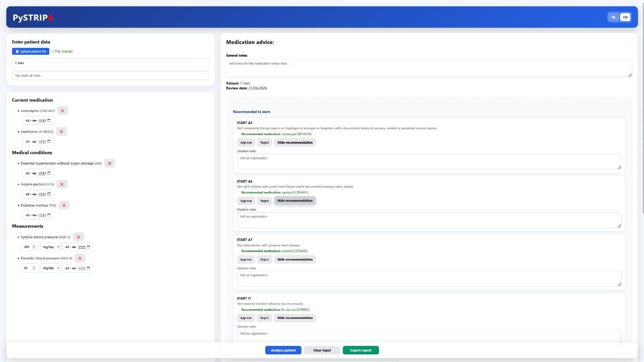The height and width of the screenshot is (362, 644).
Task: Delete Systolic blood pressure measurement X icon
Action: click(x=78, y=237)
